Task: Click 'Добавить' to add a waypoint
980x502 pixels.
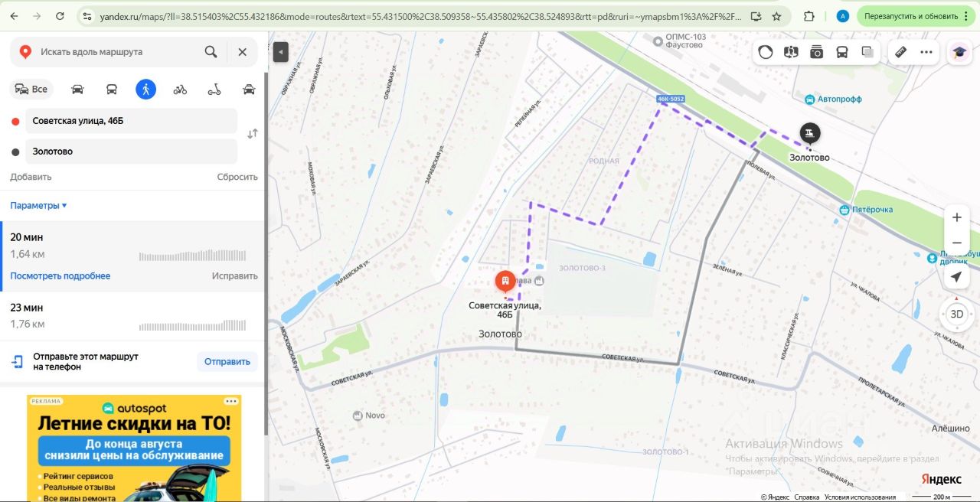Action: coord(31,177)
